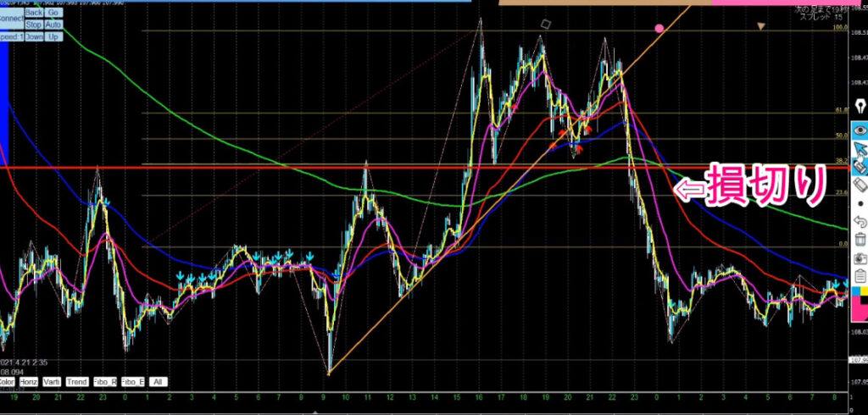Click the 23.6 Fibonacci level label
868x415 pixels.
point(842,192)
